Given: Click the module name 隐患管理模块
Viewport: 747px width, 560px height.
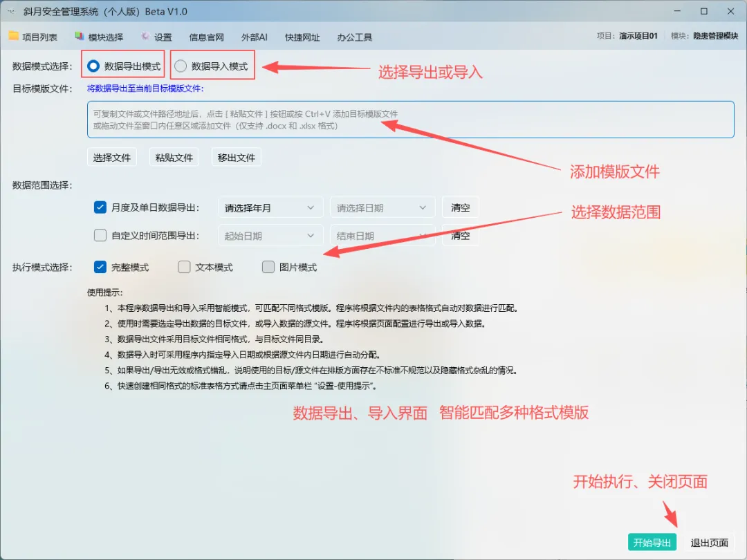Looking at the screenshot, I should coord(716,36).
